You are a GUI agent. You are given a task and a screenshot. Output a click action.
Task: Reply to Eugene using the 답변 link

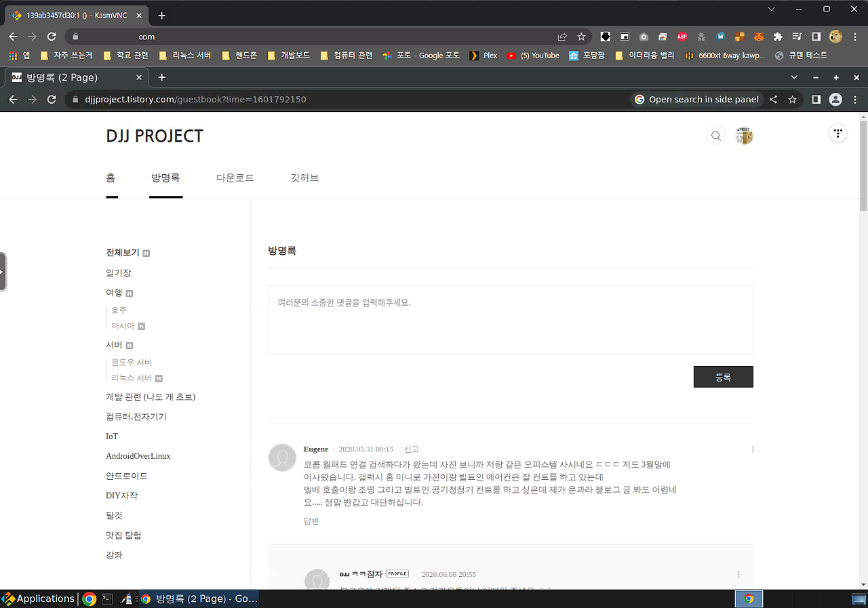click(311, 521)
